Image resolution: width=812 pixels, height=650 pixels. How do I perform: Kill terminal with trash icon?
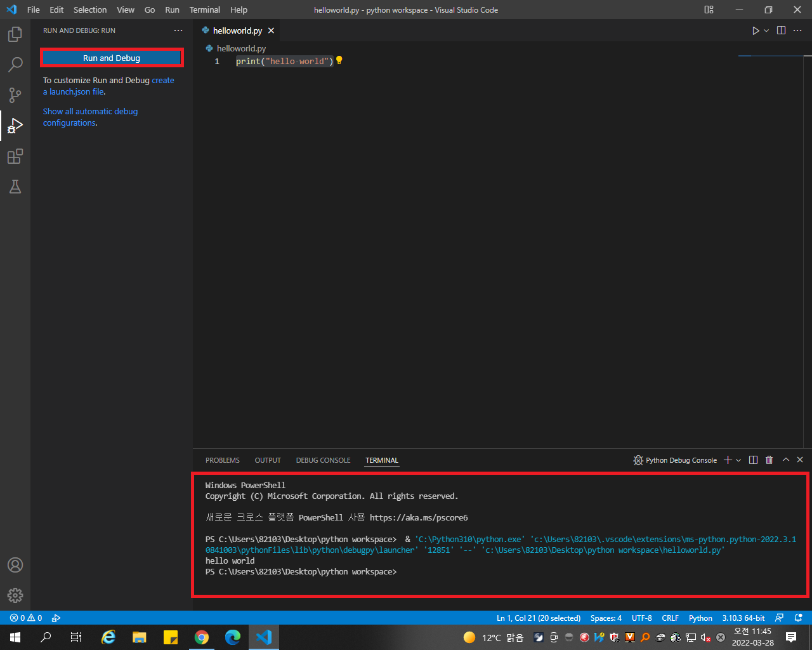[769, 460]
